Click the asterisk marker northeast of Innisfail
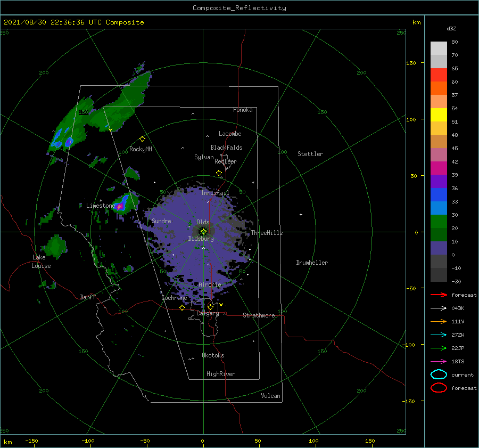This screenshot has width=479, height=448. (x=253, y=183)
